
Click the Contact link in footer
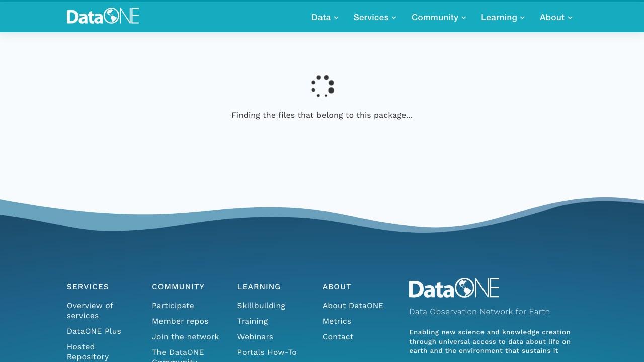coord(338,337)
